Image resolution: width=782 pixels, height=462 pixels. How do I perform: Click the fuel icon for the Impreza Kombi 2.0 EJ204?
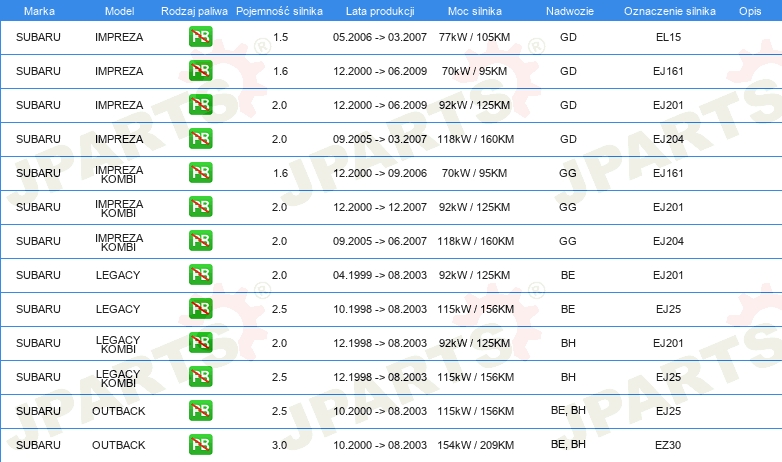tap(200, 240)
